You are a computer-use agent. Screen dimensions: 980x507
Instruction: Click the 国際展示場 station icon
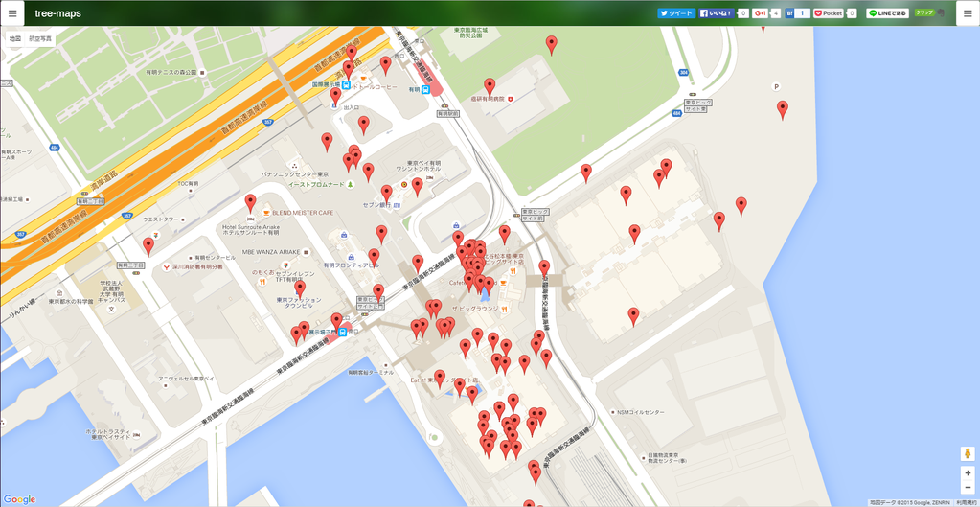tap(346, 84)
